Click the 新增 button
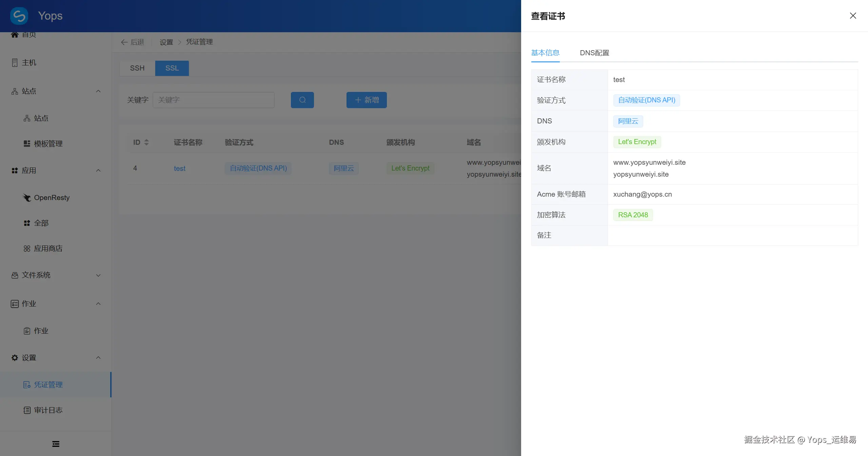Image resolution: width=868 pixels, height=456 pixels. click(366, 100)
